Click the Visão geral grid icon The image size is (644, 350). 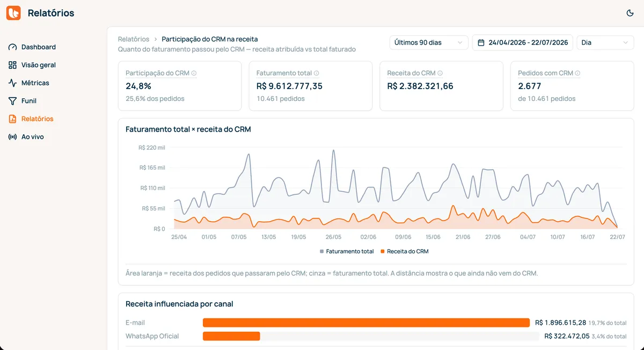point(12,65)
